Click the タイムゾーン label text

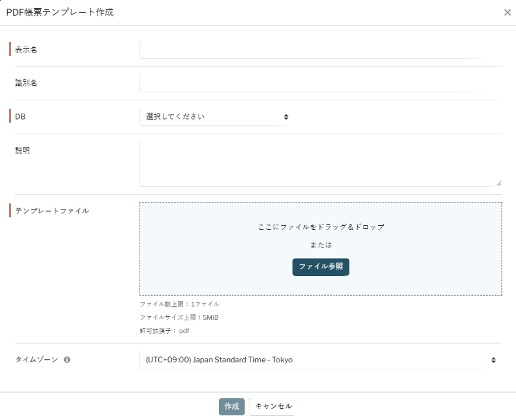point(37,360)
